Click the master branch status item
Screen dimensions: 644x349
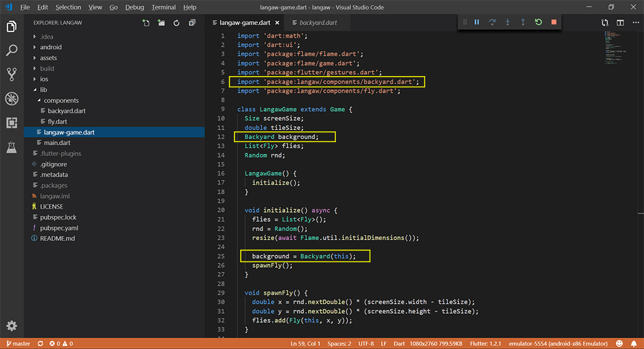coord(18,344)
